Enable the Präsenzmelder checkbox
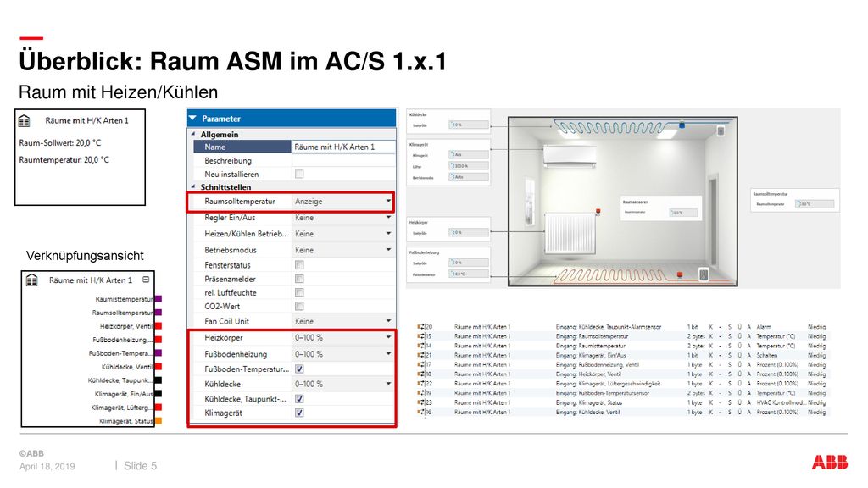 (x=299, y=280)
